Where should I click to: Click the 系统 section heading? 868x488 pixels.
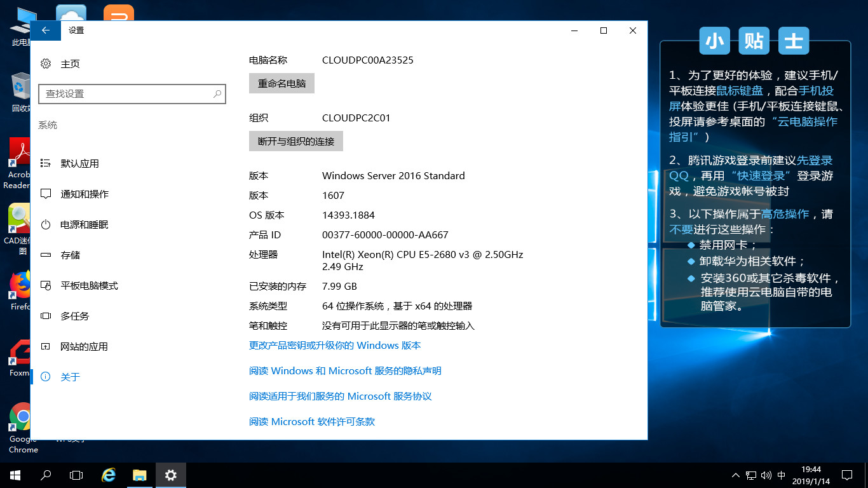click(48, 125)
